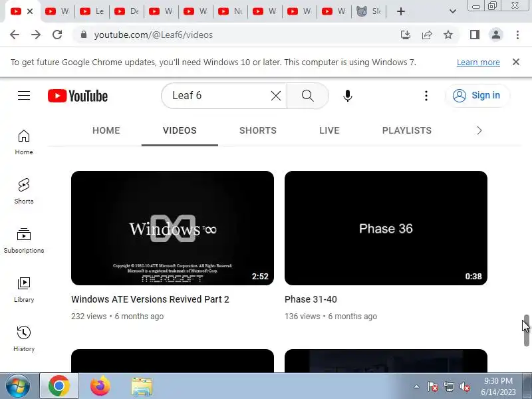Switch to the browser tab labeled Le
This screenshot has height=399, width=532.
(x=92, y=11)
